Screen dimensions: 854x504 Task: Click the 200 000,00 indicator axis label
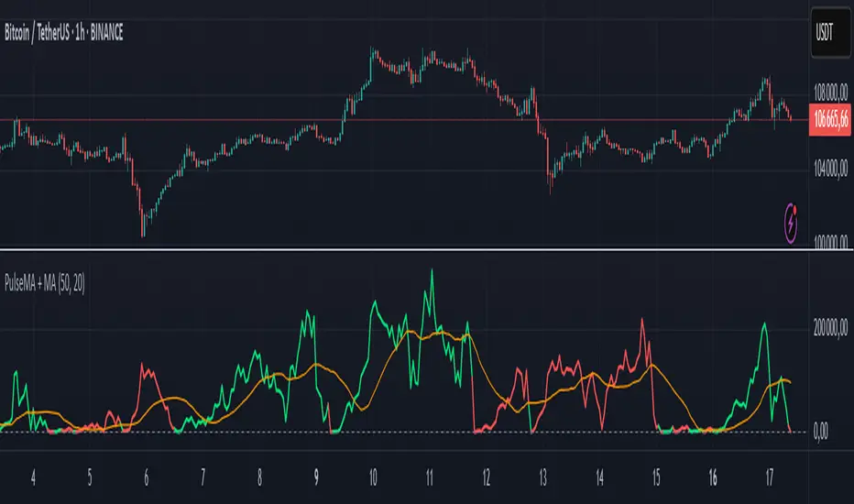point(830,327)
